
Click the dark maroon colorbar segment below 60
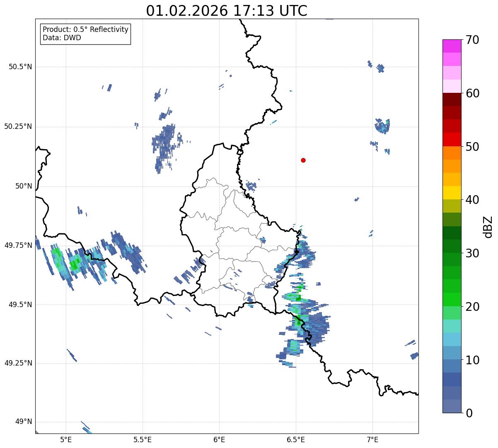[452, 99]
